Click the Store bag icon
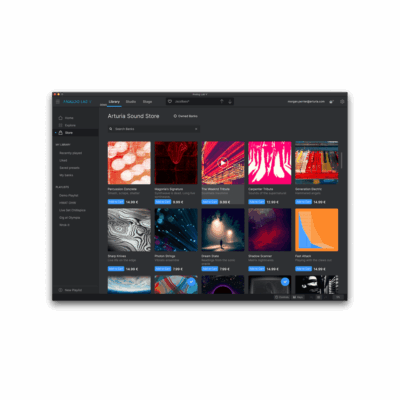Viewport: 400px width, 400px height. [60, 133]
